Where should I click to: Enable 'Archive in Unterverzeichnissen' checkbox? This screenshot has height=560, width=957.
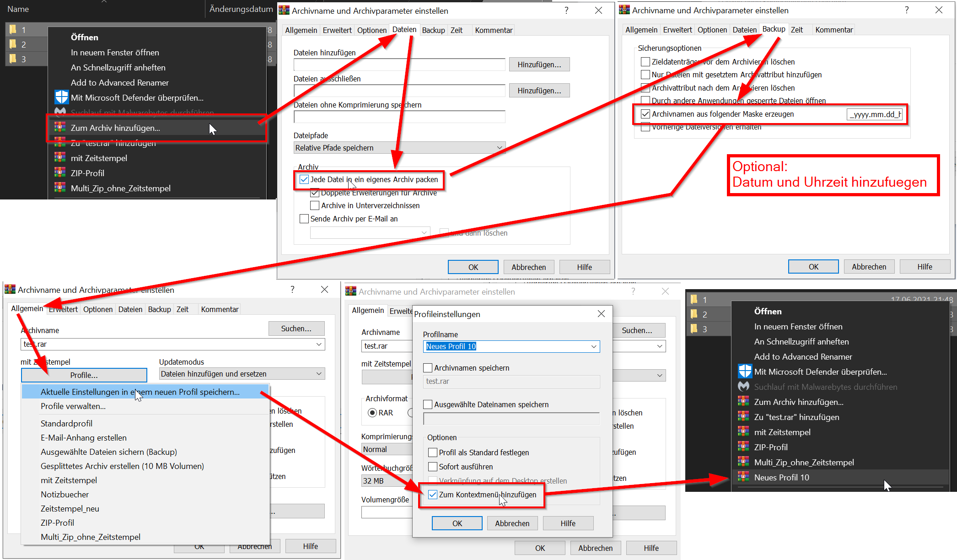pos(315,205)
